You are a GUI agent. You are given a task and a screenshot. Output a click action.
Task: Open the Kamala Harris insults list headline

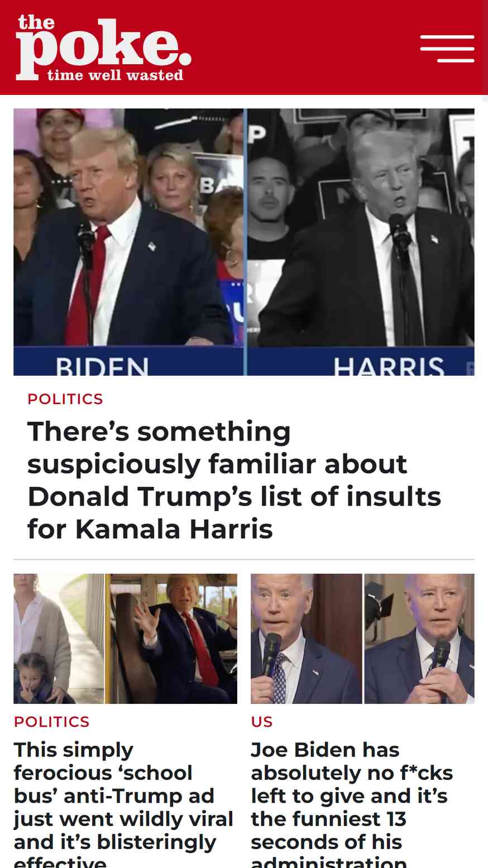pos(235,480)
